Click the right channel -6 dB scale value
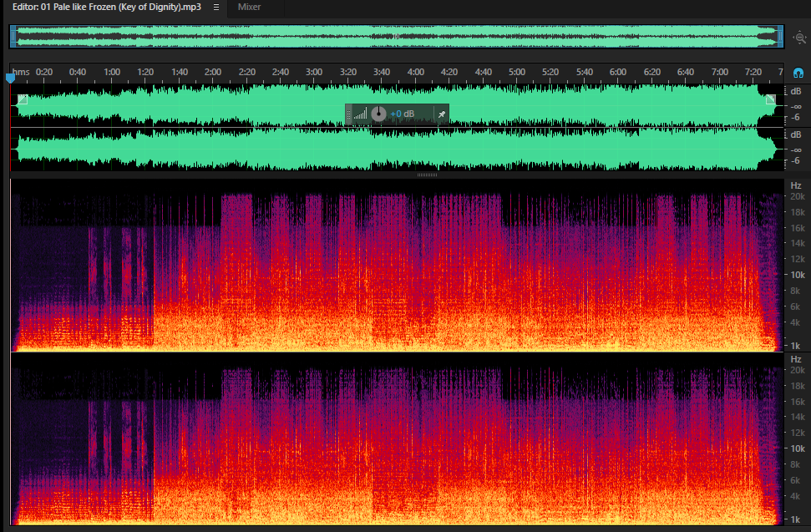The height and width of the screenshot is (532, 811). click(x=795, y=161)
